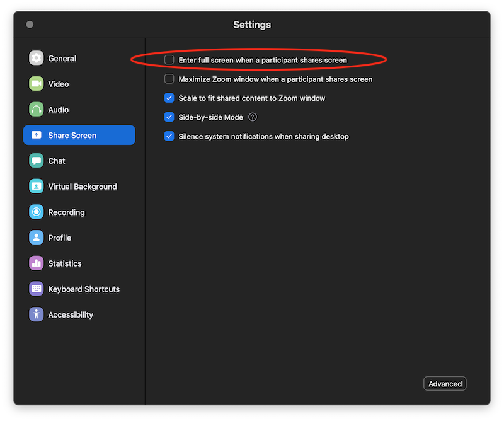Uncheck Silence system notifications when sharing
The width and height of the screenshot is (504, 421).
click(x=169, y=136)
